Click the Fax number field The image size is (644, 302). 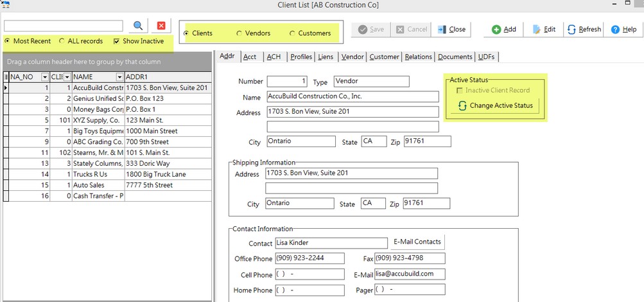point(410,258)
